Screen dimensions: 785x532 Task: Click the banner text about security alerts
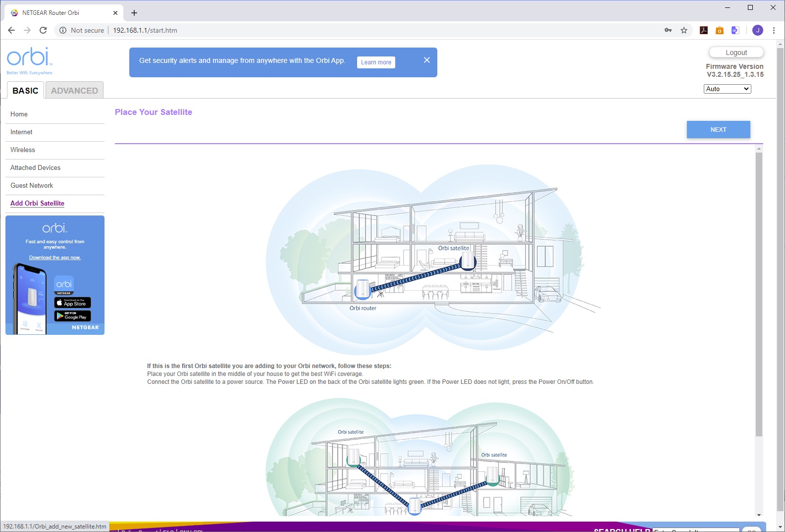coord(242,60)
